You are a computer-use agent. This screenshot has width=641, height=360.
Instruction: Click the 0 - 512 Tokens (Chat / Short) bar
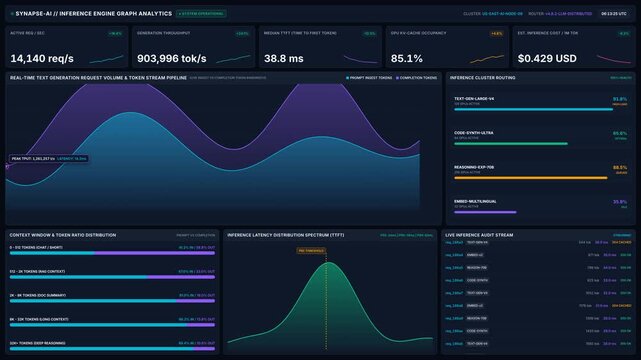pos(112,253)
